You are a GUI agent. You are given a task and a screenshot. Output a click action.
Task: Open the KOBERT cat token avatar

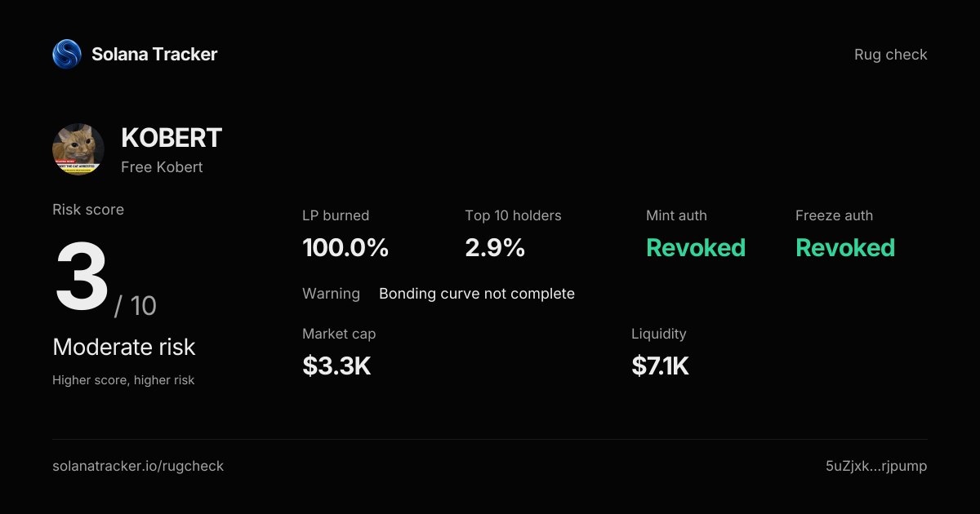(78, 149)
